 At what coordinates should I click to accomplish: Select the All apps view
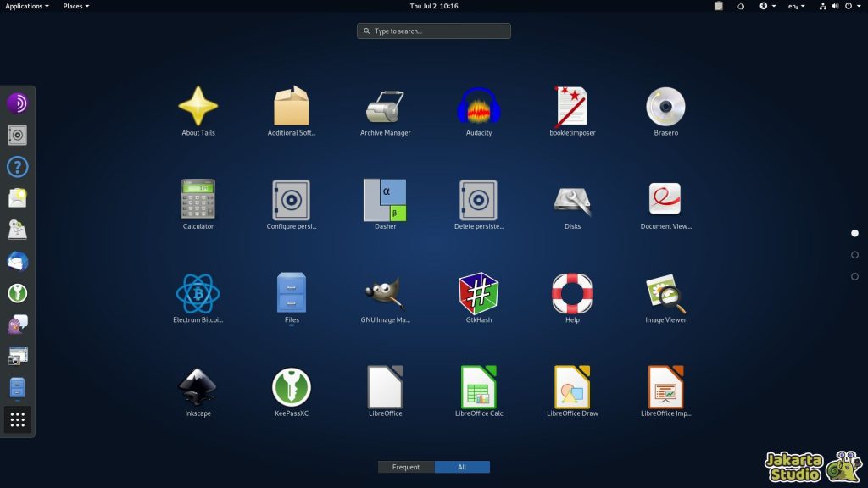click(x=462, y=467)
